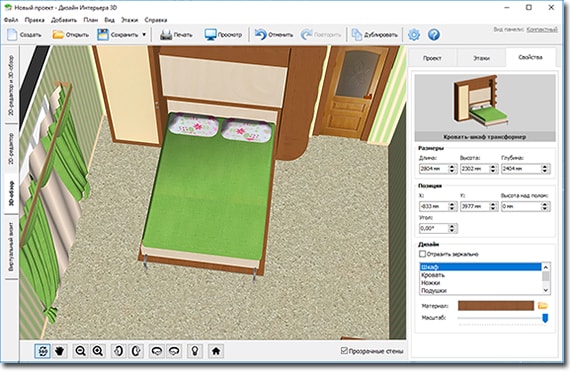
Task: Save project using Сохранить icon
Action: point(103,35)
